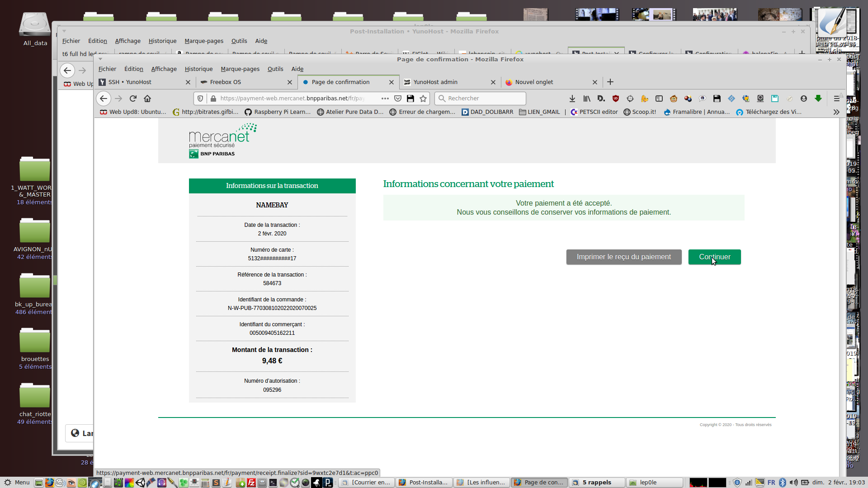This screenshot has height=488, width=868.
Task: Click Imprimer le reçu du paiement
Action: point(623,257)
